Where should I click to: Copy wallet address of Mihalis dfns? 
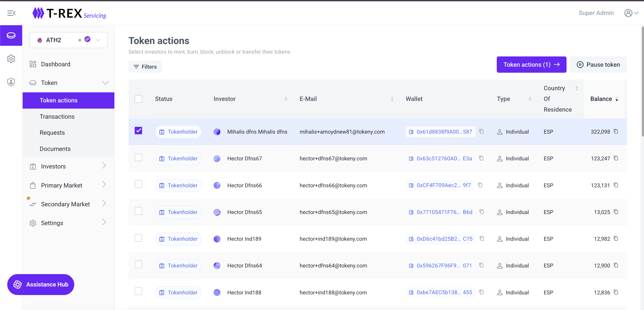click(481, 131)
